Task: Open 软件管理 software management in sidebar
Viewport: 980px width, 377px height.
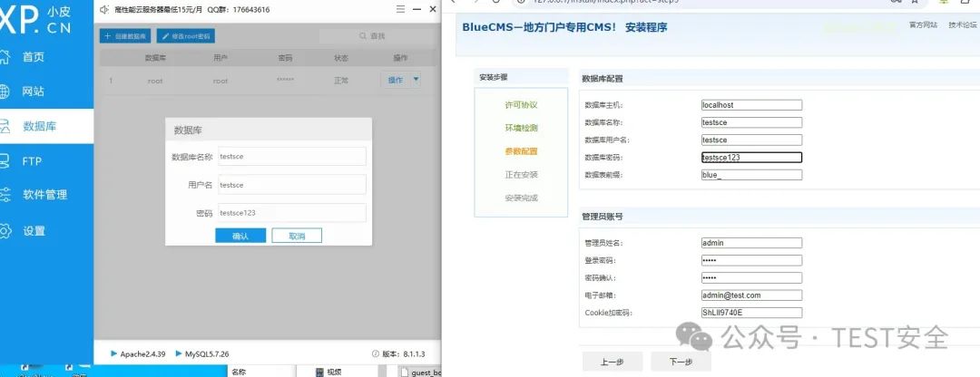Action: (x=44, y=194)
